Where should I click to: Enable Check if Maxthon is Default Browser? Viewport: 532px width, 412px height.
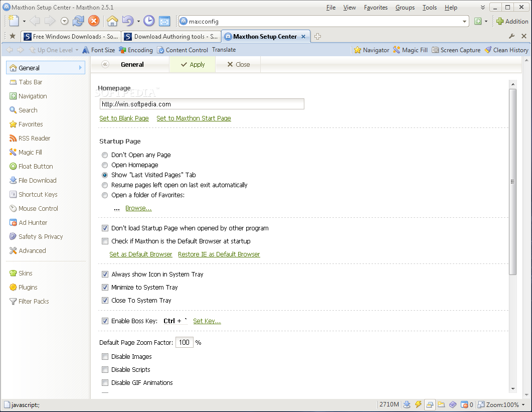105,241
